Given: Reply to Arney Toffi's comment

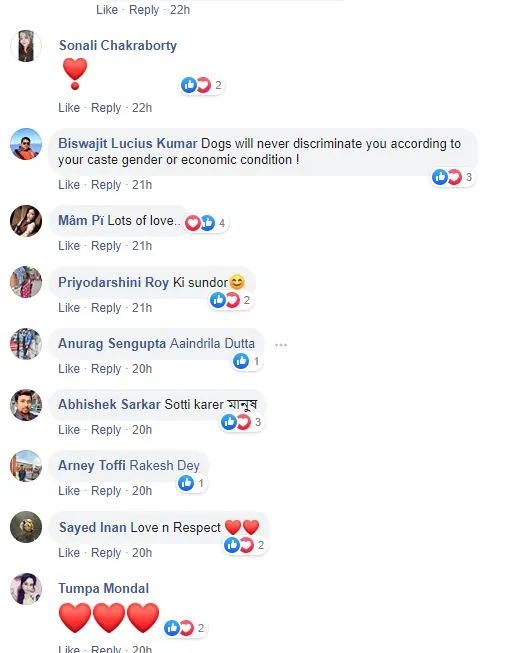Looking at the screenshot, I should click(106, 491).
